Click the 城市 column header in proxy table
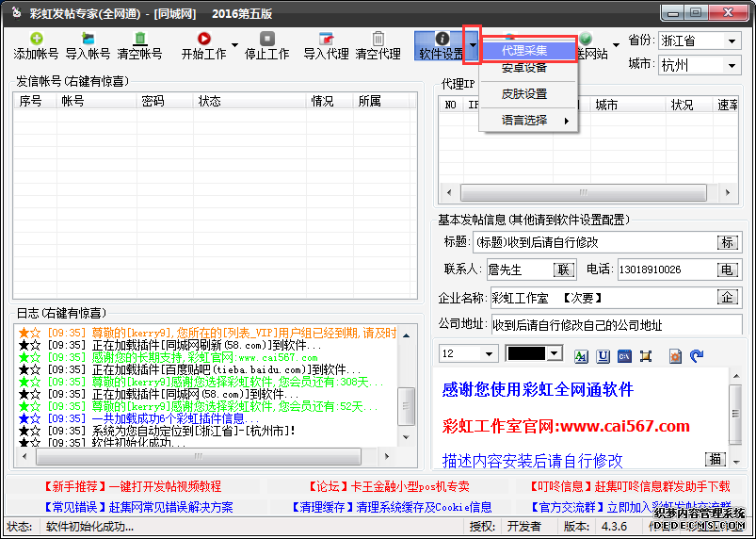Screen dimensions: 756x539 point(628,106)
